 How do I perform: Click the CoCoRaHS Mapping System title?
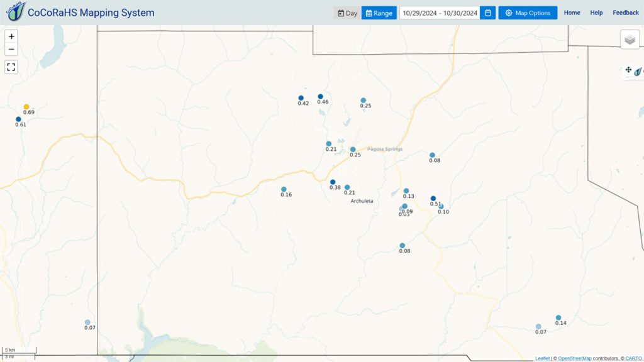(x=91, y=13)
